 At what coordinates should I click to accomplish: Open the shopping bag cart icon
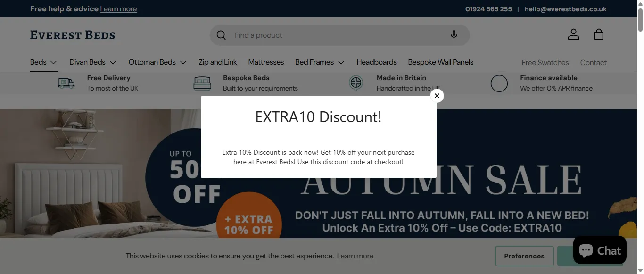coord(599,34)
